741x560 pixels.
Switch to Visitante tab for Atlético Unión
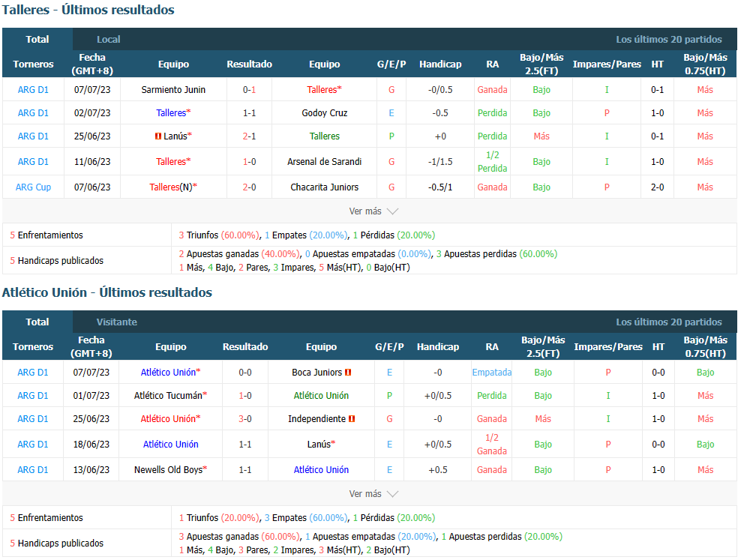click(x=117, y=322)
